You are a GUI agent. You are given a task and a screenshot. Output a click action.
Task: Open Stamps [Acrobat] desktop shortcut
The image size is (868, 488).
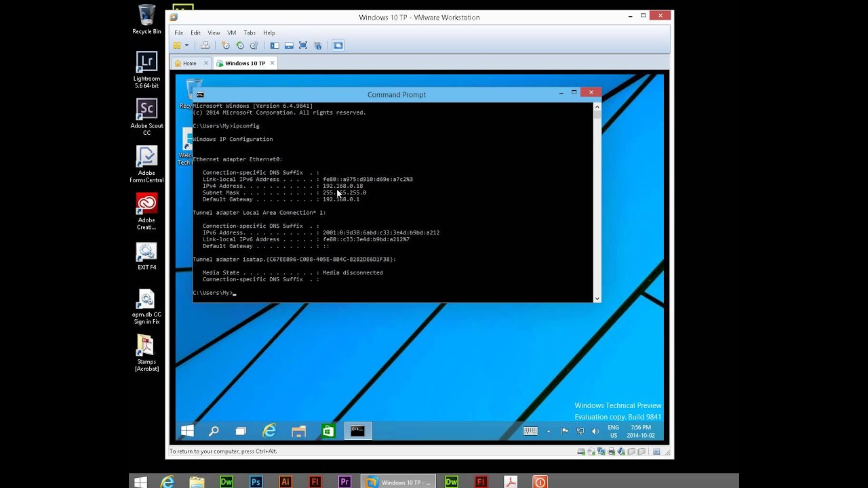[x=146, y=354]
